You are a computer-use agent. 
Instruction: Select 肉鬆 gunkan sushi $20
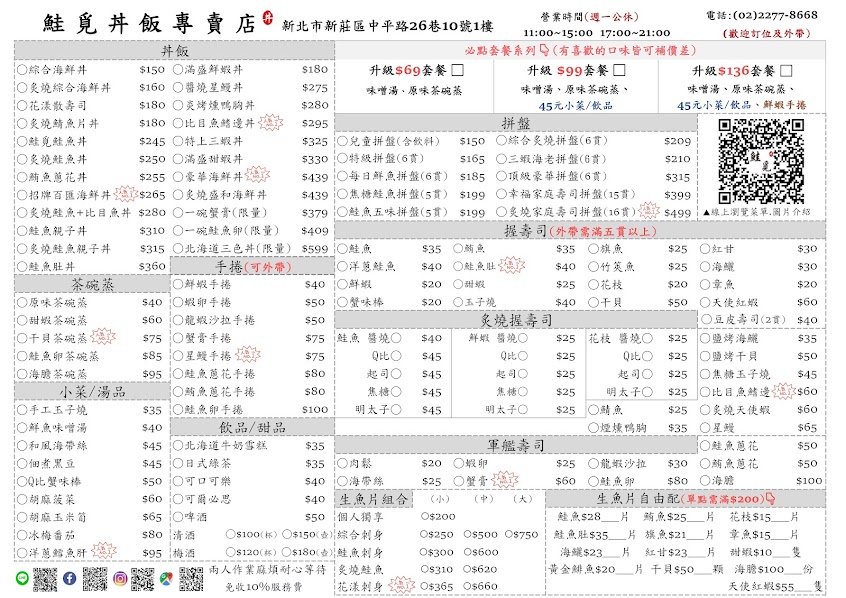pyautogui.click(x=342, y=463)
